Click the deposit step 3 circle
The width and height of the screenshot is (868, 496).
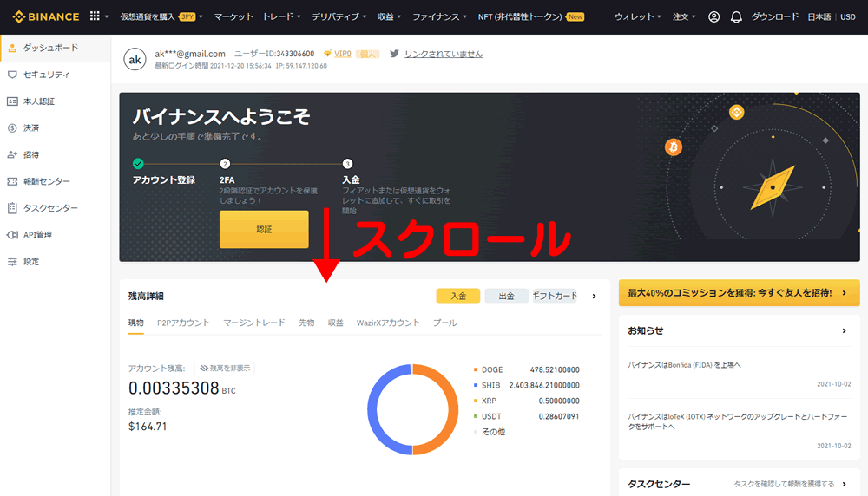pos(347,164)
